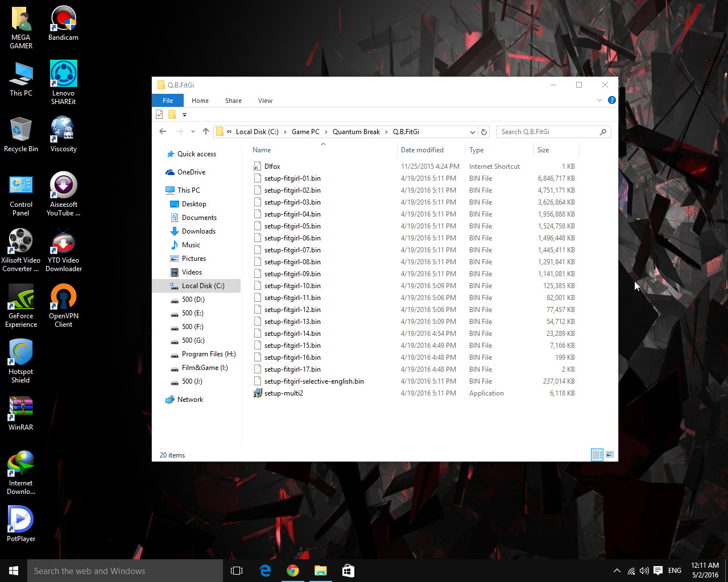Click Google Chrome icon in taskbar
The width and height of the screenshot is (728, 582).
(x=293, y=571)
